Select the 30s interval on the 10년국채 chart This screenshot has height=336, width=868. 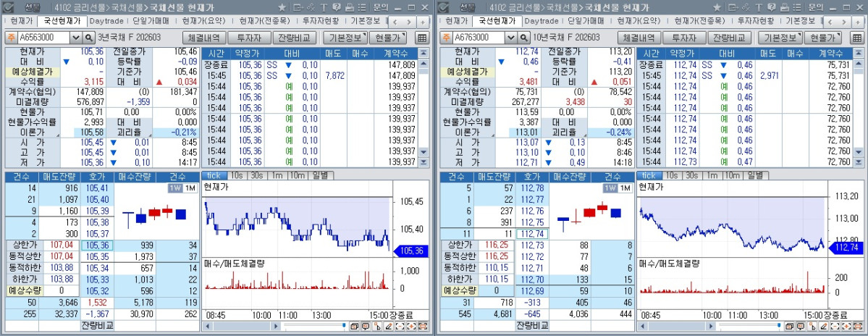pyautogui.click(x=691, y=175)
